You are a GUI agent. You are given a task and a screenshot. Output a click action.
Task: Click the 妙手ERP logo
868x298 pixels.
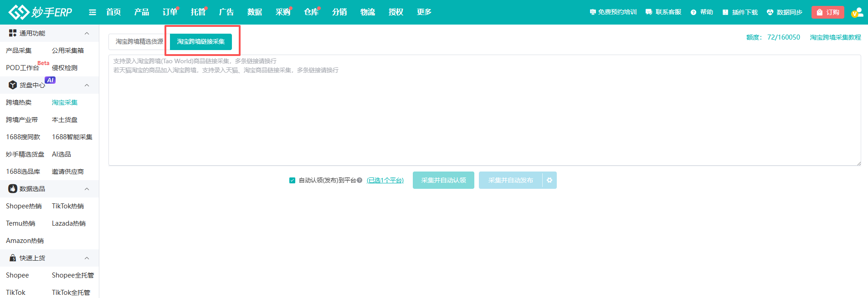point(40,12)
